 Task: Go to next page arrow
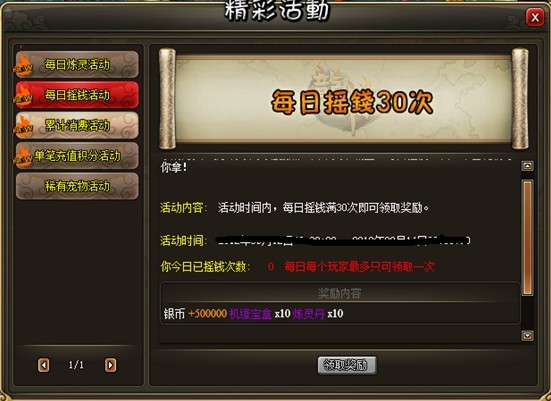(x=110, y=365)
